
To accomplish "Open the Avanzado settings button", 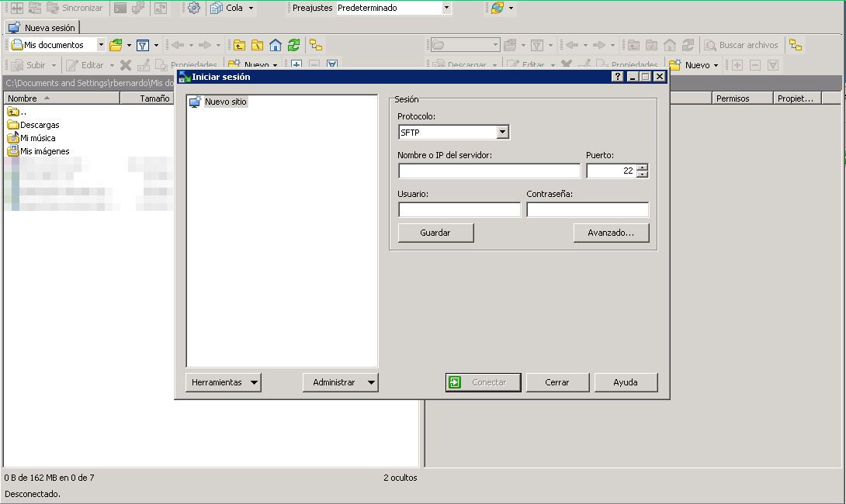I will pyautogui.click(x=611, y=233).
